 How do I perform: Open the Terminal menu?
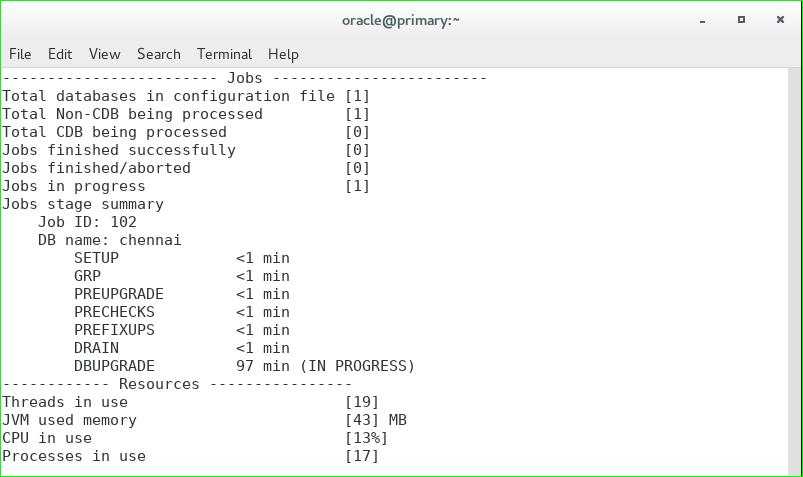(x=224, y=54)
